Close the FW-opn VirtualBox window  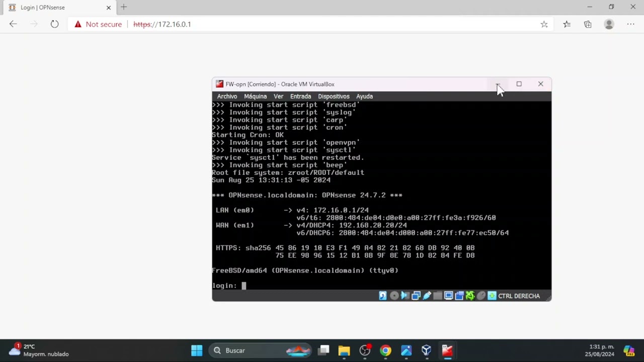(540, 84)
